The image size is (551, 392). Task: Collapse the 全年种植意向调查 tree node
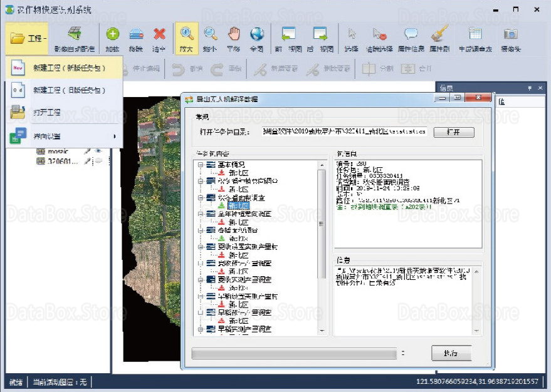tap(201, 214)
